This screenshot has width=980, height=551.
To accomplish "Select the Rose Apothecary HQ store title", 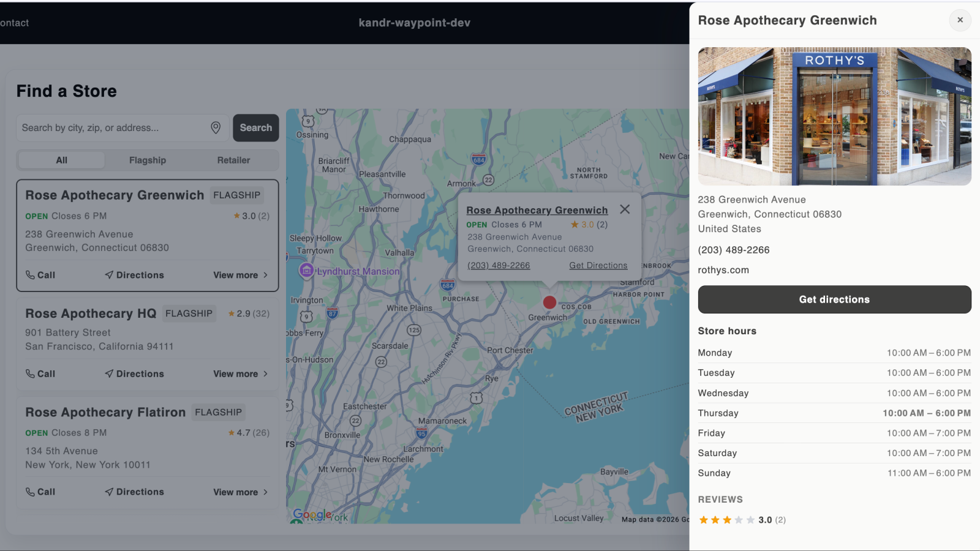I will (x=91, y=313).
